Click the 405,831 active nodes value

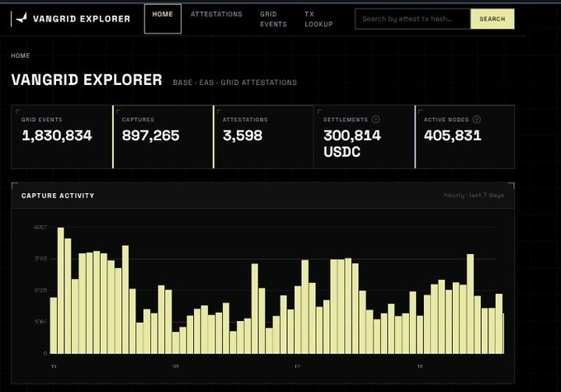pyautogui.click(x=453, y=135)
